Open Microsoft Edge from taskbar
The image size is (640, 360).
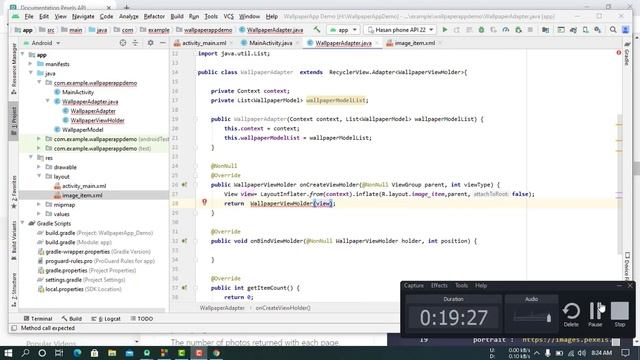[77, 353]
